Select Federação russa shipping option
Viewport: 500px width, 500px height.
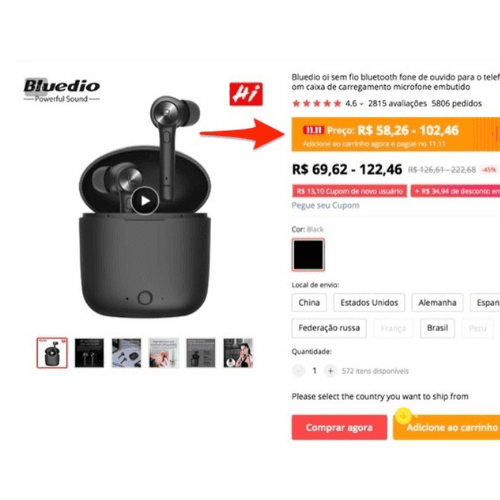click(x=329, y=328)
